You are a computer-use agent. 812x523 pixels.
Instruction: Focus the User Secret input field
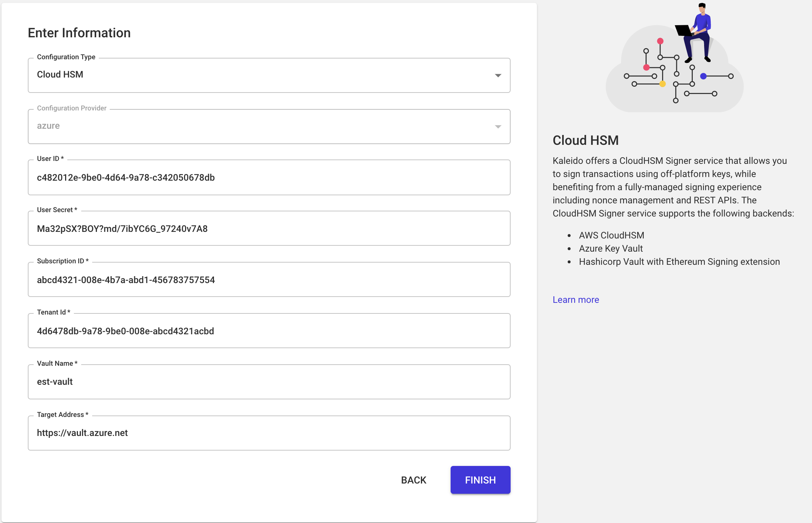point(269,229)
